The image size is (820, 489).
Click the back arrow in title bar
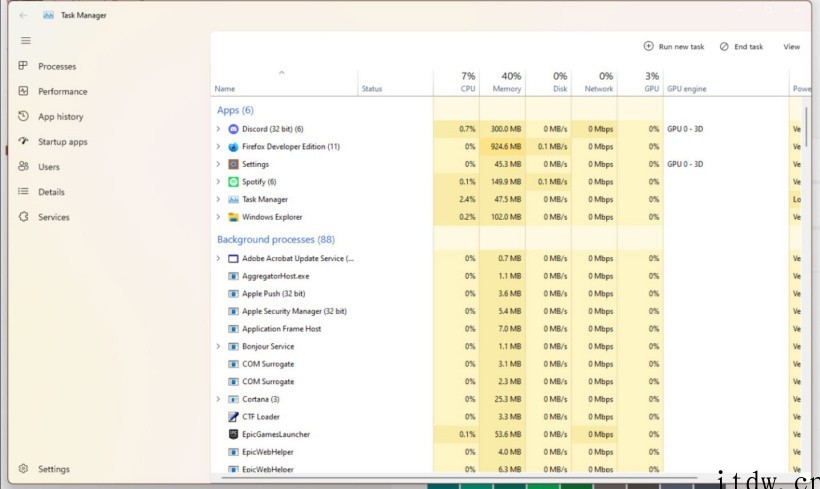(x=23, y=15)
